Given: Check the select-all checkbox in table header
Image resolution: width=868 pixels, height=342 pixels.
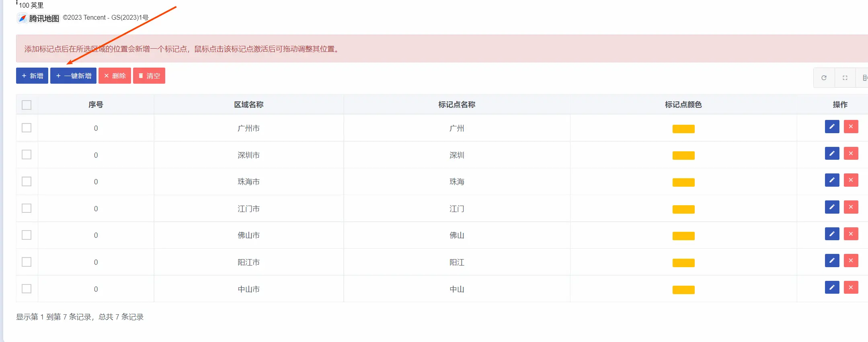Looking at the screenshot, I should pyautogui.click(x=27, y=105).
